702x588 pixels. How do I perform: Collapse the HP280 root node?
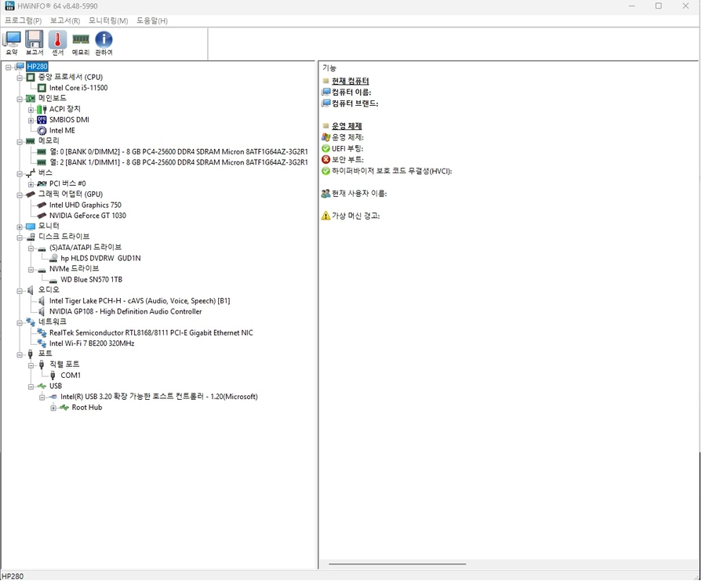(9, 67)
